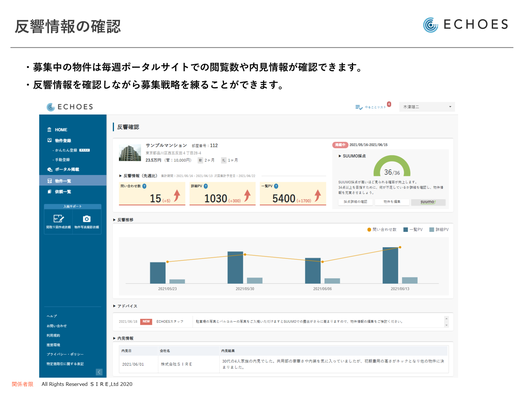Click the ポータル掲載 icon in sidebar
Image resolution: width=524 pixels, height=393 pixels.
point(49,169)
